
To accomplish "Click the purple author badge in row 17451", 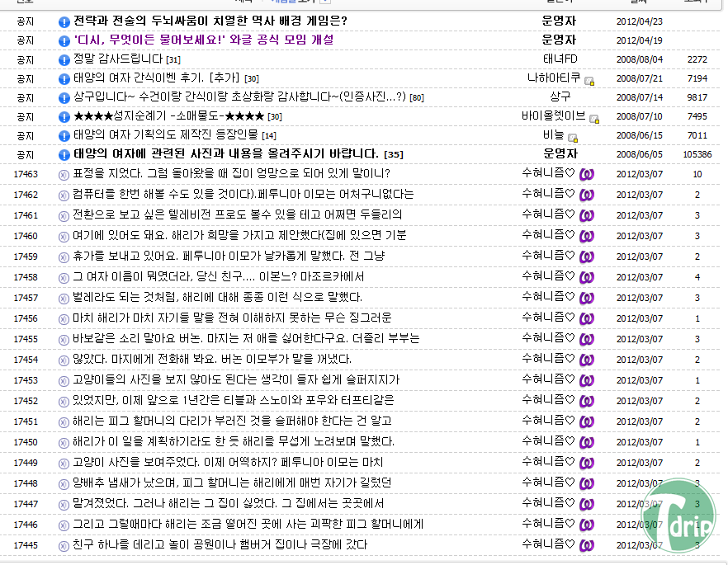I will [587, 421].
